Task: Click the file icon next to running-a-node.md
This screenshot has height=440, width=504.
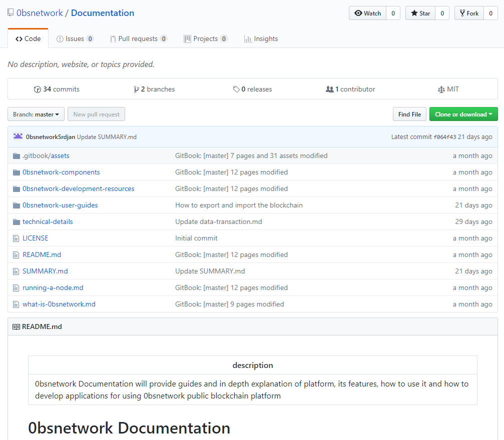Action: (16, 288)
